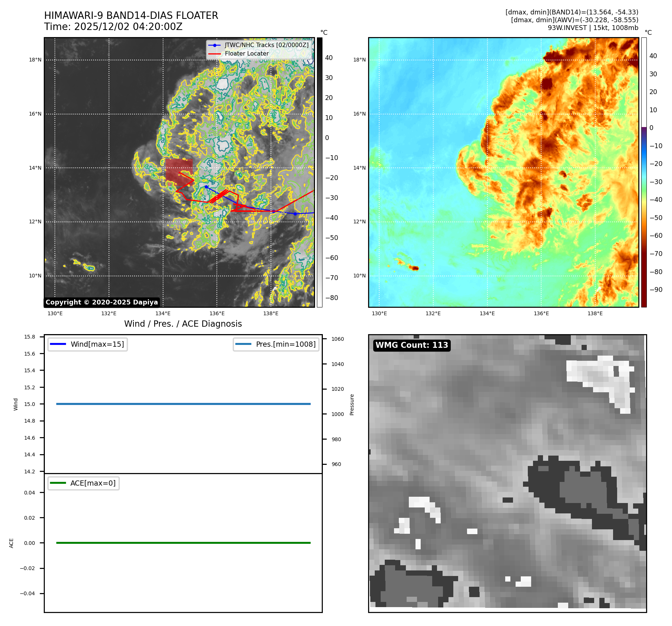The image size is (672, 626).
Task: Click the Copyright Dapiya watermark
Action: (x=102, y=302)
